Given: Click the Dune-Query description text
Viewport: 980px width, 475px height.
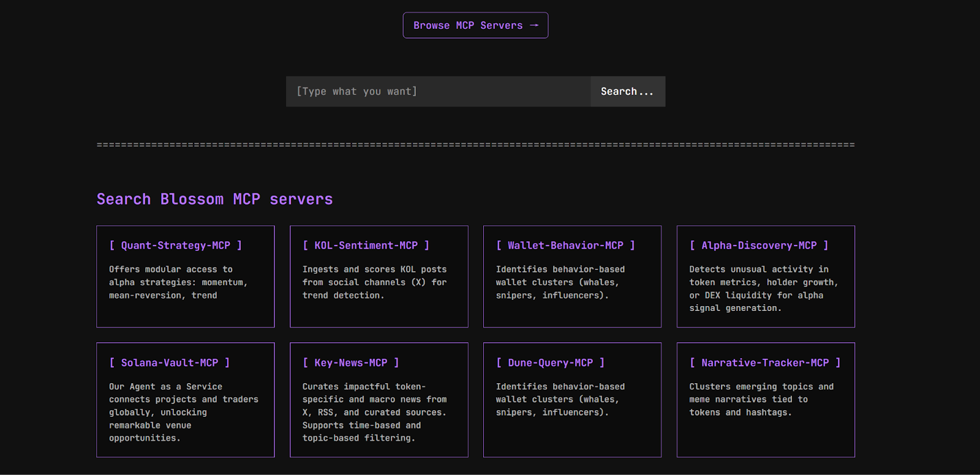Looking at the screenshot, I should 560,399.
